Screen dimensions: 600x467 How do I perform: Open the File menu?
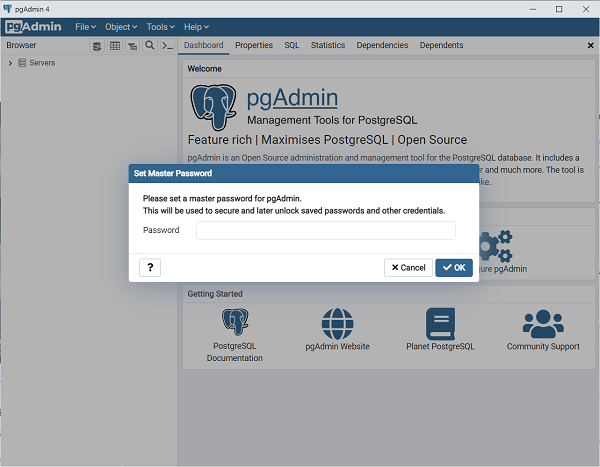[85, 27]
